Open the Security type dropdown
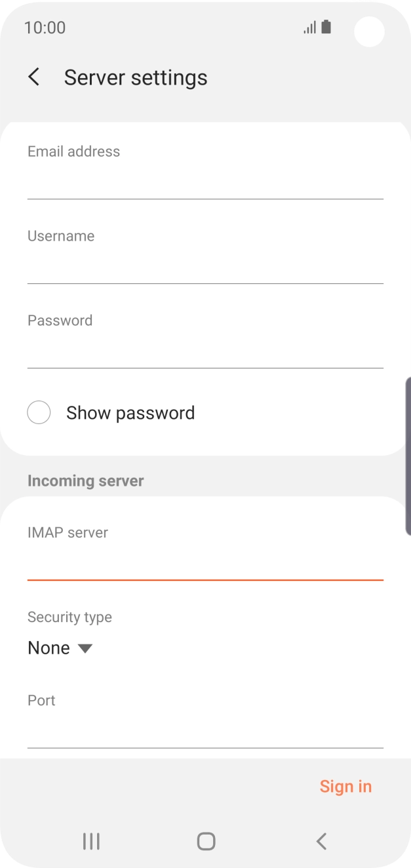Image resolution: width=411 pixels, height=868 pixels. tap(60, 648)
